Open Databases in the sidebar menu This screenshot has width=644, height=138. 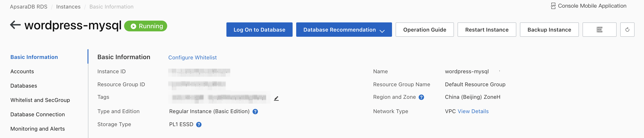click(24, 86)
